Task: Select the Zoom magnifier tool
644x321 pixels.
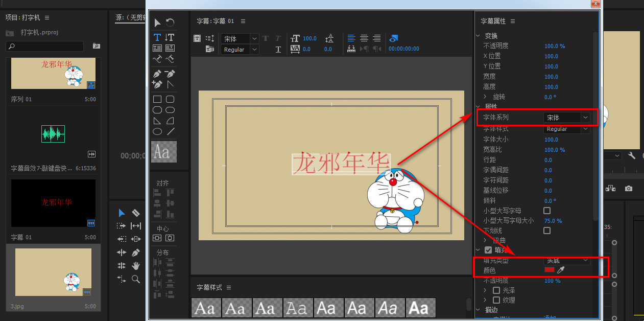Action: pyautogui.click(x=136, y=279)
